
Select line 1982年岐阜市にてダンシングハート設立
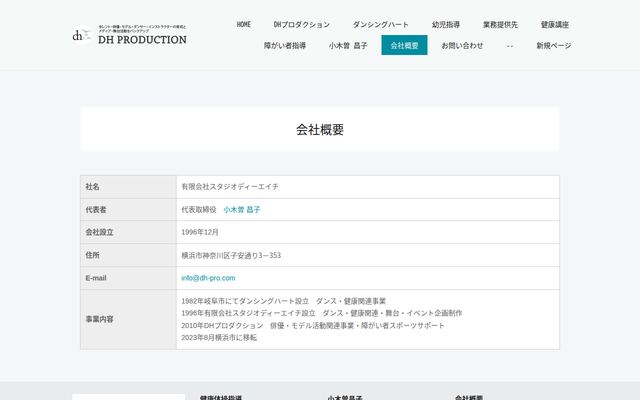(284, 301)
